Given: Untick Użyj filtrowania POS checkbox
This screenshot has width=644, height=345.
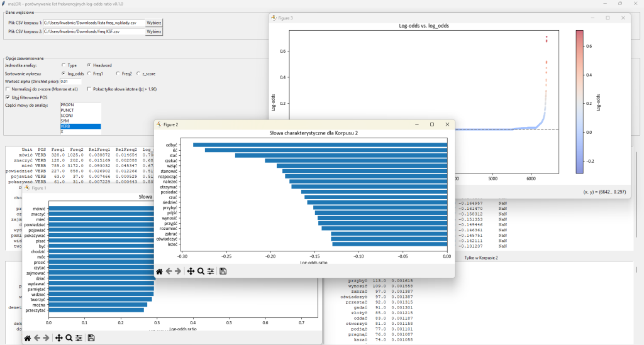Looking at the screenshot, I should [x=8, y=97].
